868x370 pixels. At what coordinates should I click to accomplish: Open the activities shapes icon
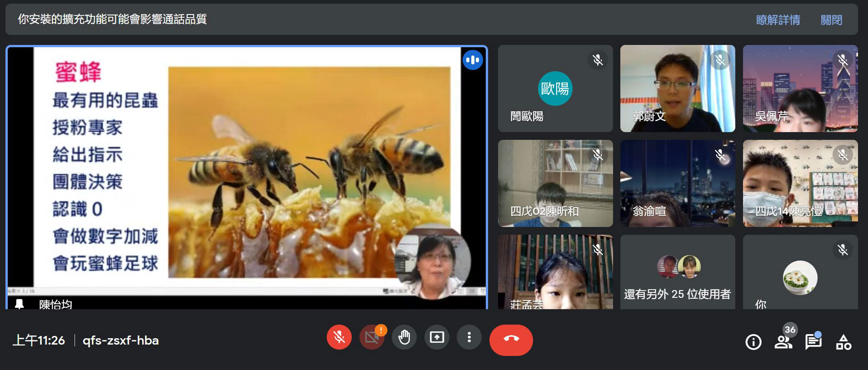click(843, 341)
